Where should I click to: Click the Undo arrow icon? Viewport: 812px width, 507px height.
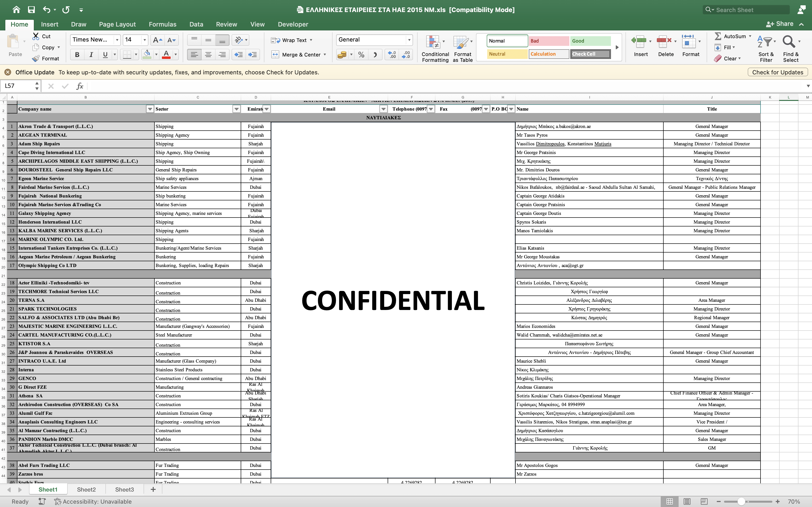[x=46, y=10]
